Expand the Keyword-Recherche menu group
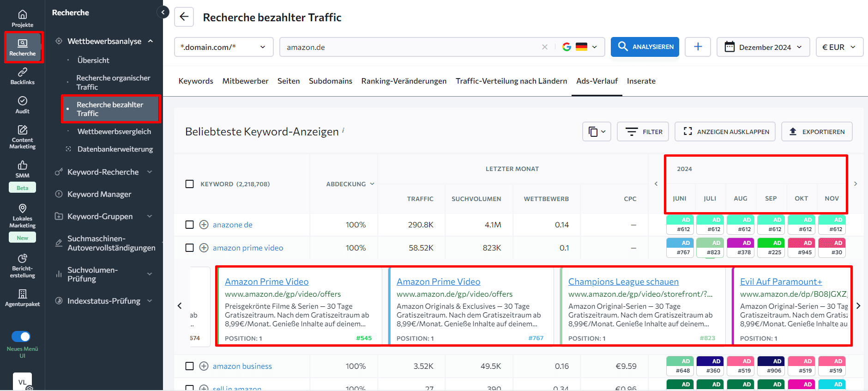 (150, 172)
